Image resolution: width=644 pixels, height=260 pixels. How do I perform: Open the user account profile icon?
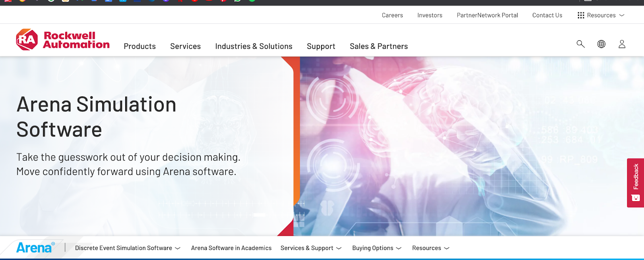(x=622, y=44)
